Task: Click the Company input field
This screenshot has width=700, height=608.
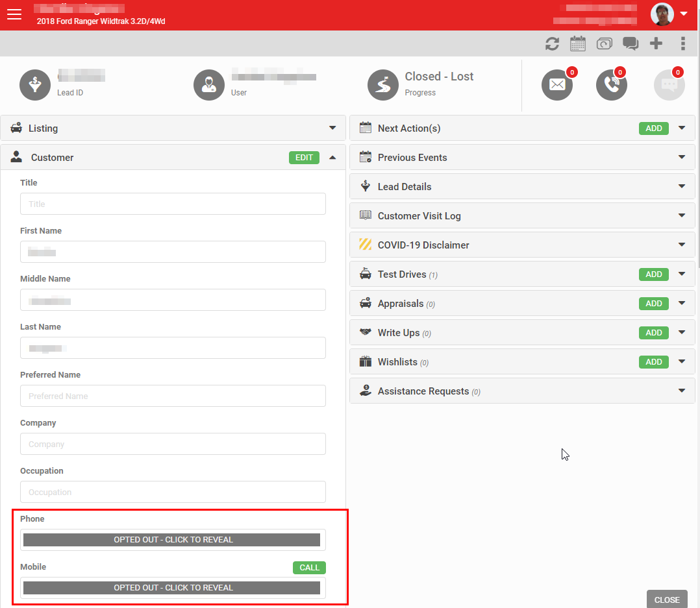Action: [173, 444]
